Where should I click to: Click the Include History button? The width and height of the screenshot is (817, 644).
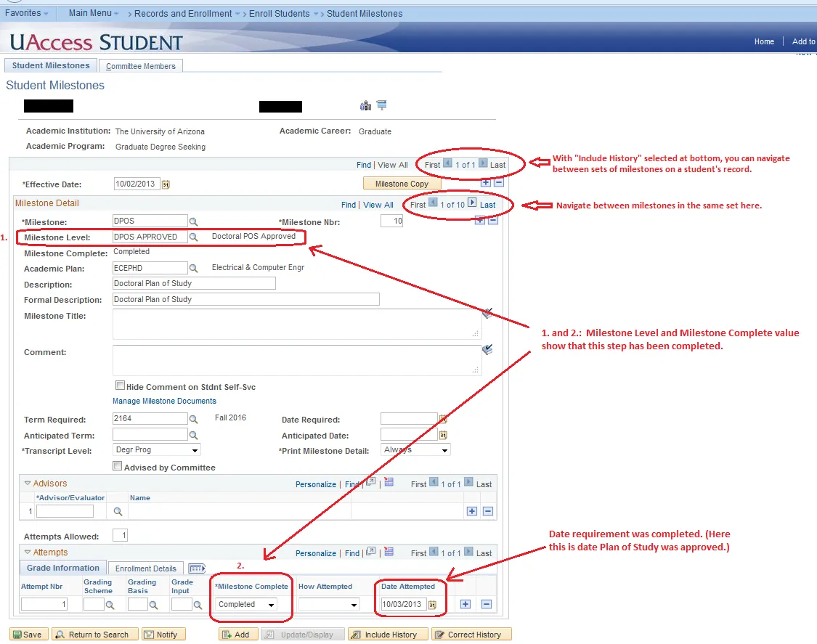[x=388, y=634]
